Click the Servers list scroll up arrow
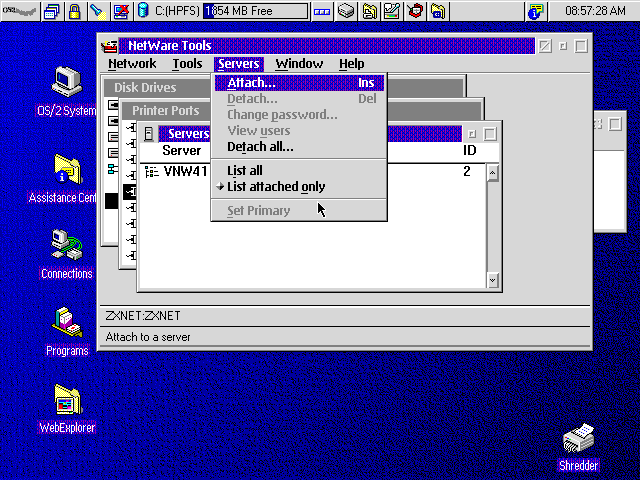This screenshot has height=480, width=640. (493, 173)
